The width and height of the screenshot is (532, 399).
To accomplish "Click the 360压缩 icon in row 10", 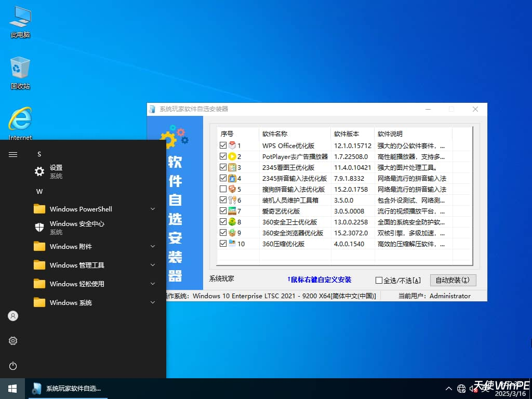I will (x=232, y=243).
